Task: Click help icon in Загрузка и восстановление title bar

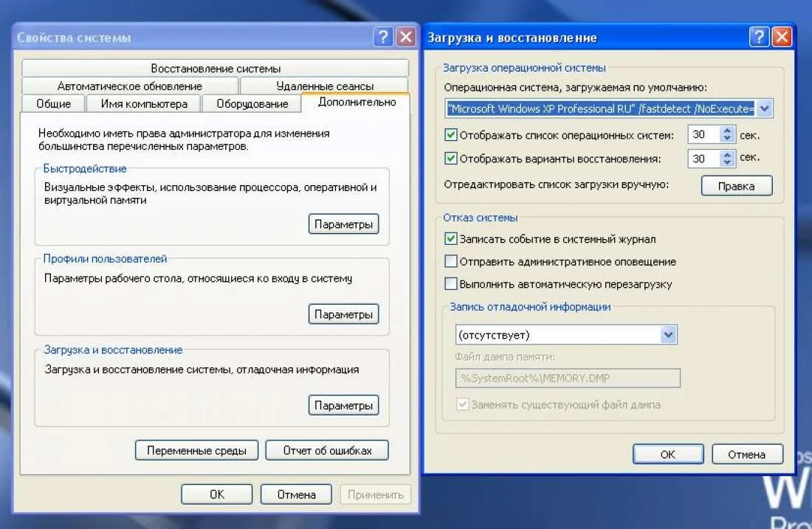Action: tap(759, 38)
